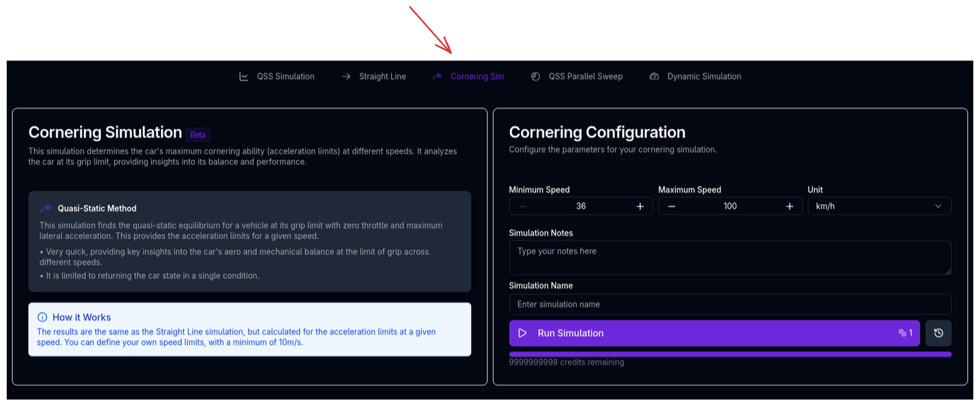Click the info icon beside How it Works

point(42,317)
